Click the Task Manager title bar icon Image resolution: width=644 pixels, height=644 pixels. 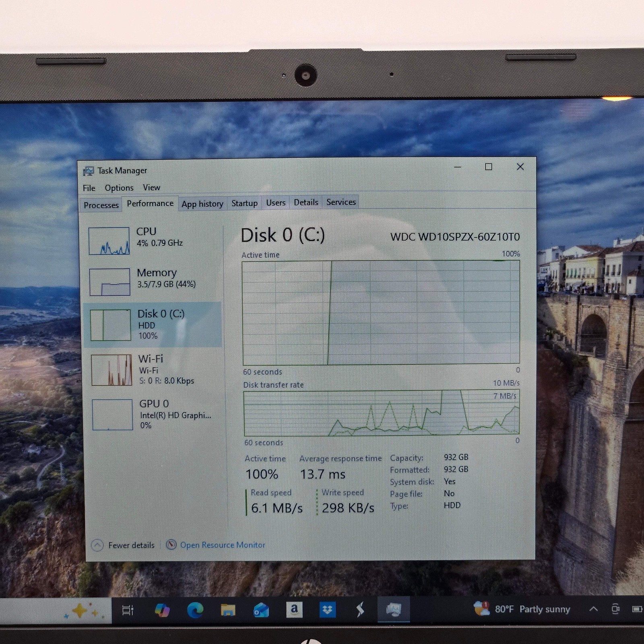click(x=89, y=171)
